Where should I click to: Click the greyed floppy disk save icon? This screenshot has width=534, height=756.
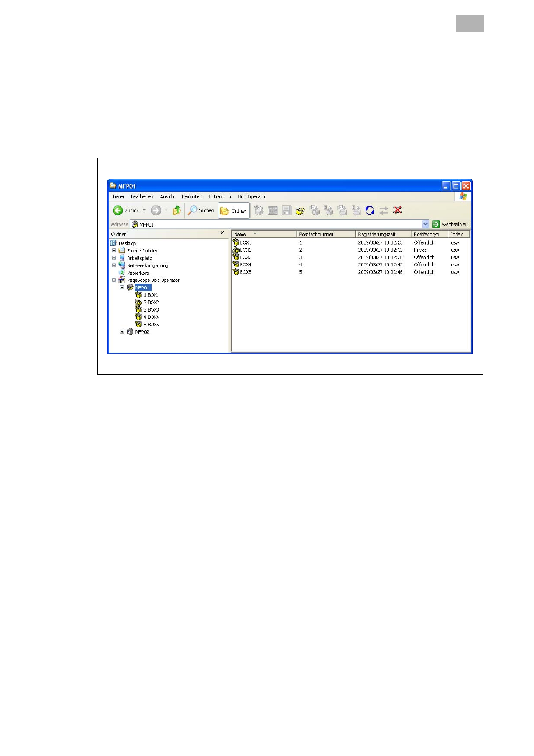(x=286, y=210)
